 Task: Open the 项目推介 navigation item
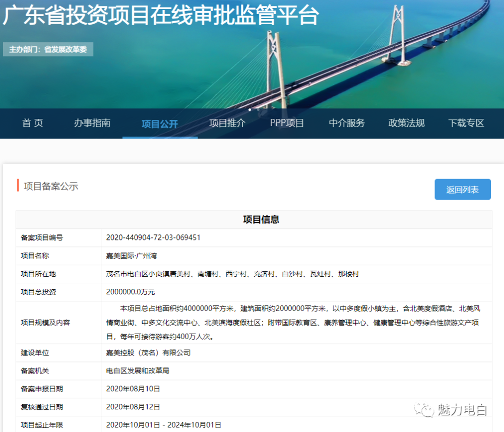(227, 123)
